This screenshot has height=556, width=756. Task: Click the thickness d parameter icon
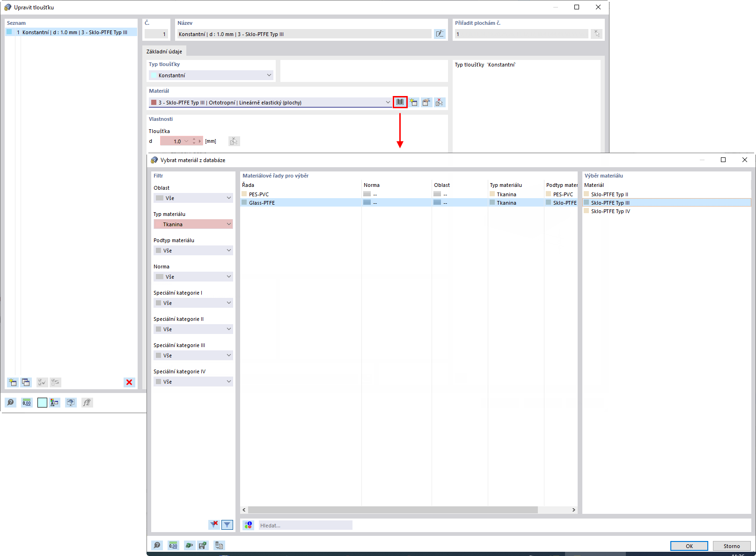234,141
